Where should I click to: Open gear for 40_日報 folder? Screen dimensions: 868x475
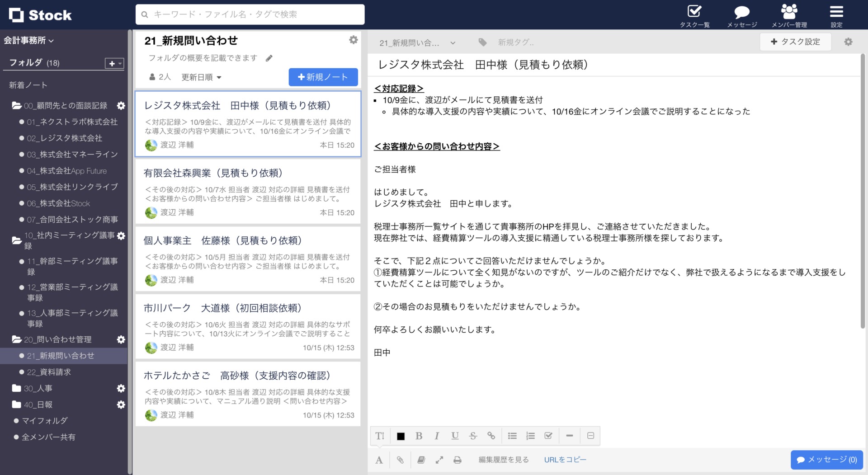(121, 405)
